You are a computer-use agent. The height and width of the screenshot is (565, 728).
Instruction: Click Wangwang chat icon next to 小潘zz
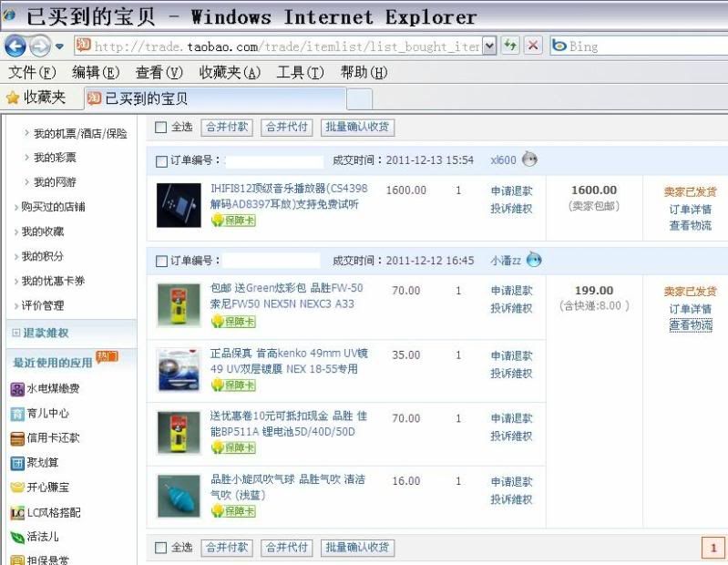coord(534,260)
